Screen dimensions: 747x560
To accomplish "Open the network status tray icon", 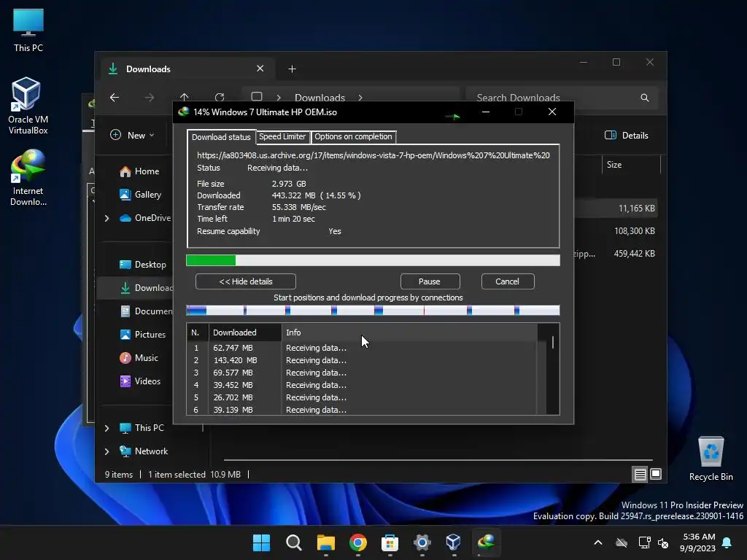I will pyautogui.click(x=644, y=542).
